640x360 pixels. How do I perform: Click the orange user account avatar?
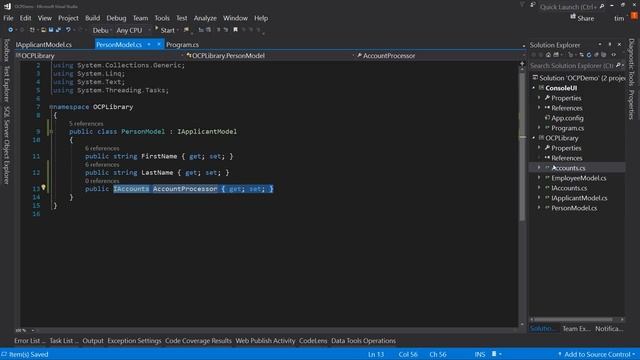point(634,16)
